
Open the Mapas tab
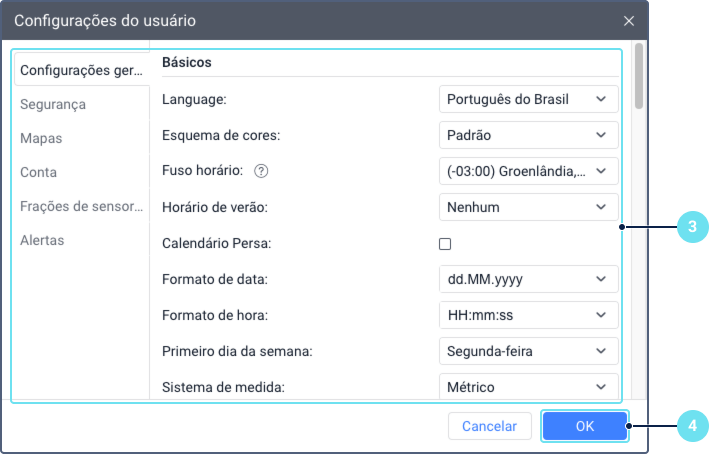pos(41,138)
